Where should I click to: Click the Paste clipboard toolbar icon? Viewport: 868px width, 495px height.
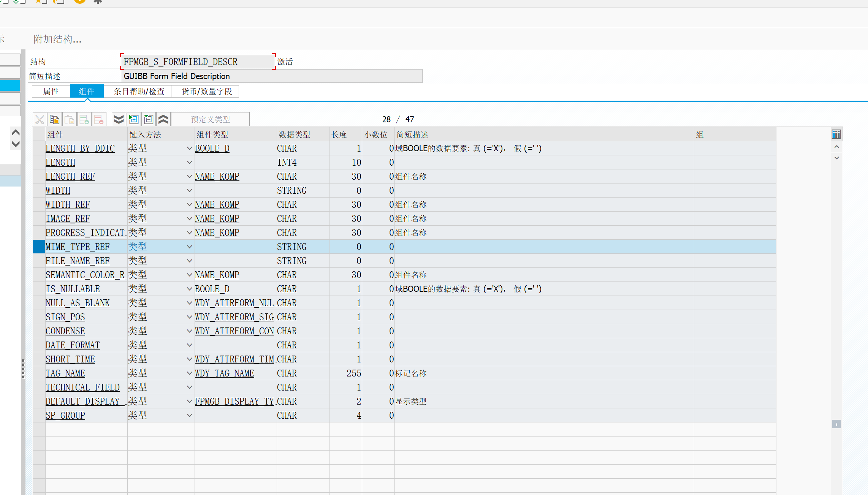pyautogui.click(x=69, y=120)
